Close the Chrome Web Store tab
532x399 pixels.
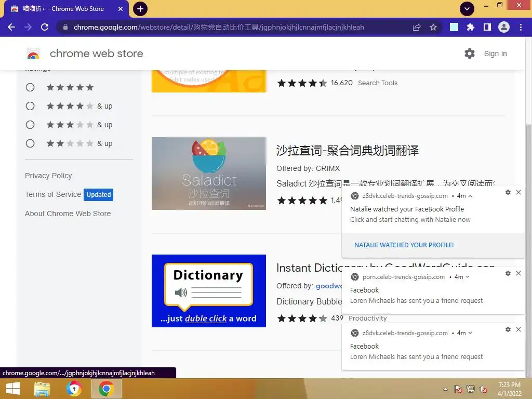[121, 9]
